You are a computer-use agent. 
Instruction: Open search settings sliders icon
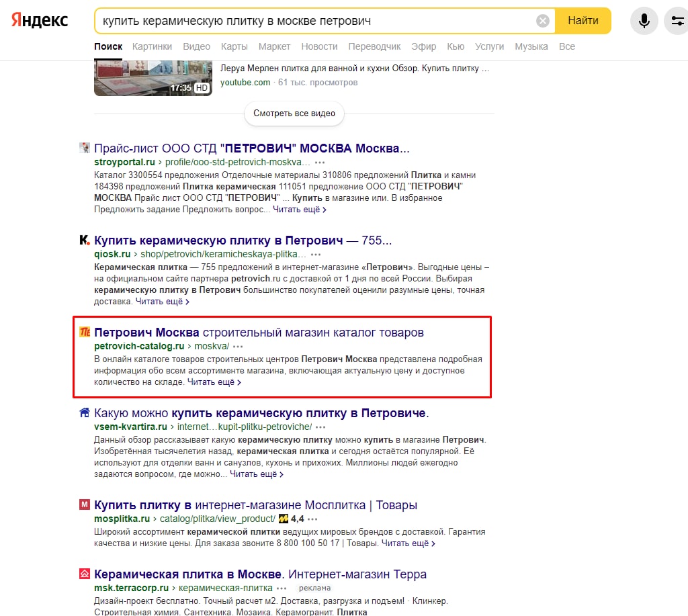(x=677, y=21)
